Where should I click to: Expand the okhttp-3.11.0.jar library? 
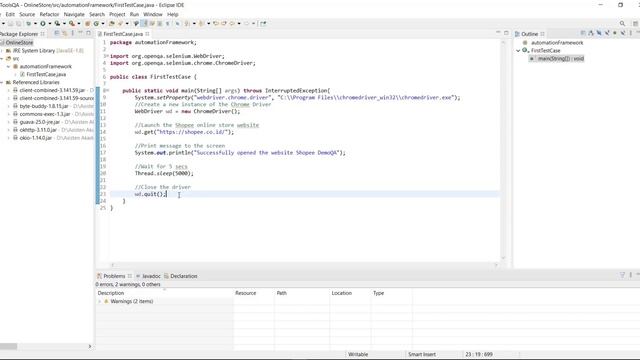tap(8, 130)
